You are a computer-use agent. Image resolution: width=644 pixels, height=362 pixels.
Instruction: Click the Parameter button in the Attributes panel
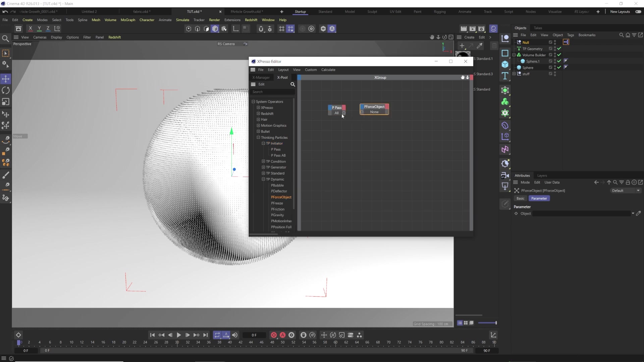(539, 198)
